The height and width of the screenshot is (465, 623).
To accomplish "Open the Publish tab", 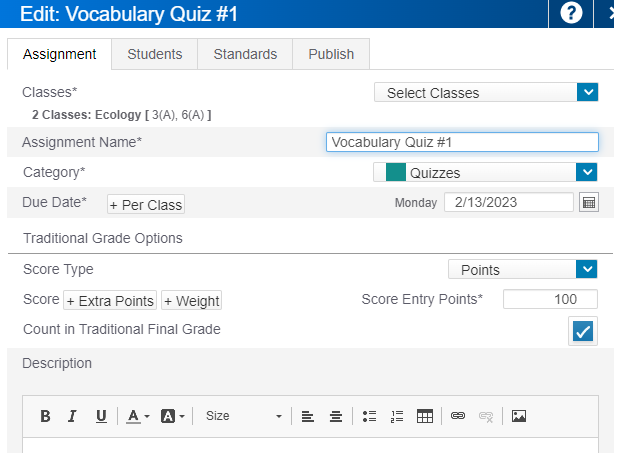I will [x=331, y=54].
